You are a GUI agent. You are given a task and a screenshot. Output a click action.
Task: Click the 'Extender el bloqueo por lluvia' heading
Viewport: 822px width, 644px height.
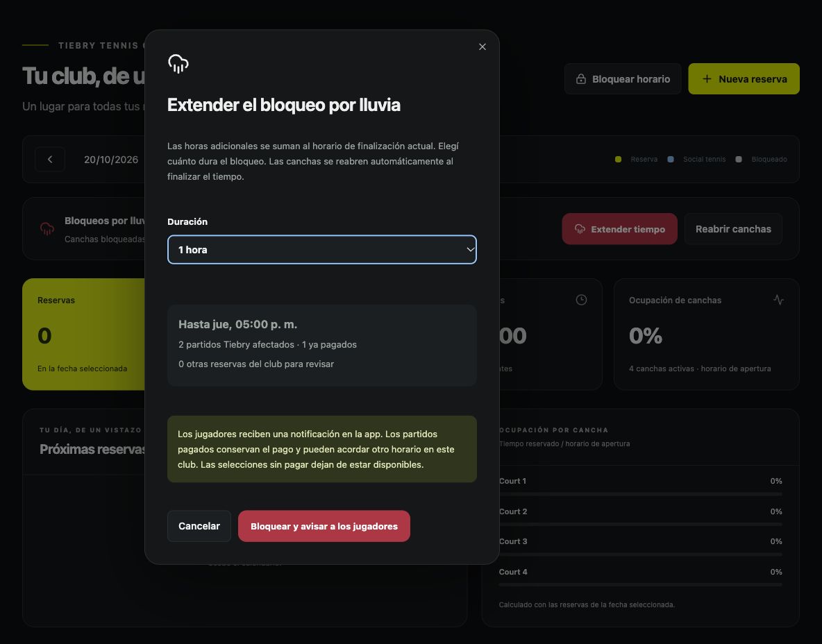tap(284, 105)
